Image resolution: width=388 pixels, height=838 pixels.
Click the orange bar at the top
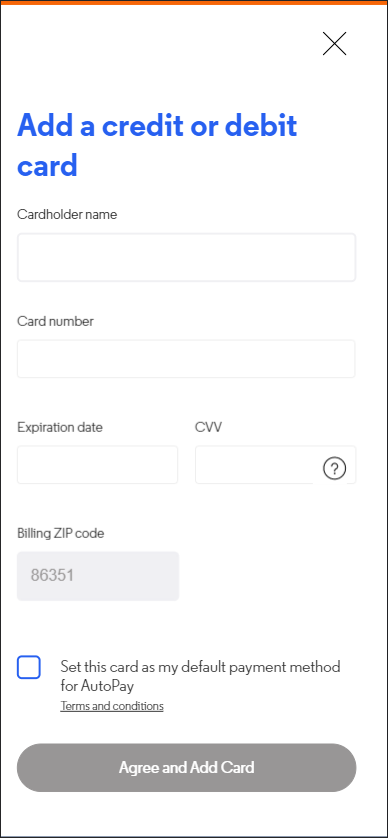pos(194,3)
